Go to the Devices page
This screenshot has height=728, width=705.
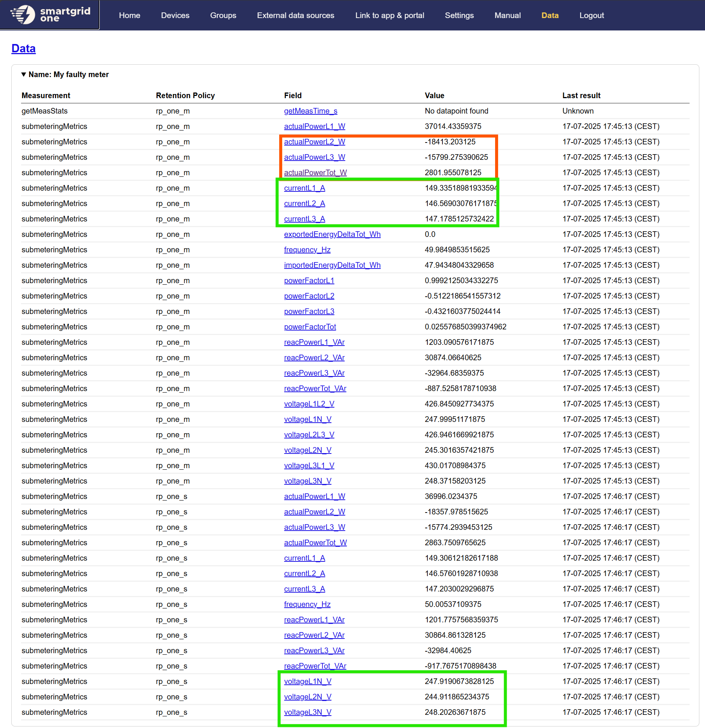click(x=175, y=15)
